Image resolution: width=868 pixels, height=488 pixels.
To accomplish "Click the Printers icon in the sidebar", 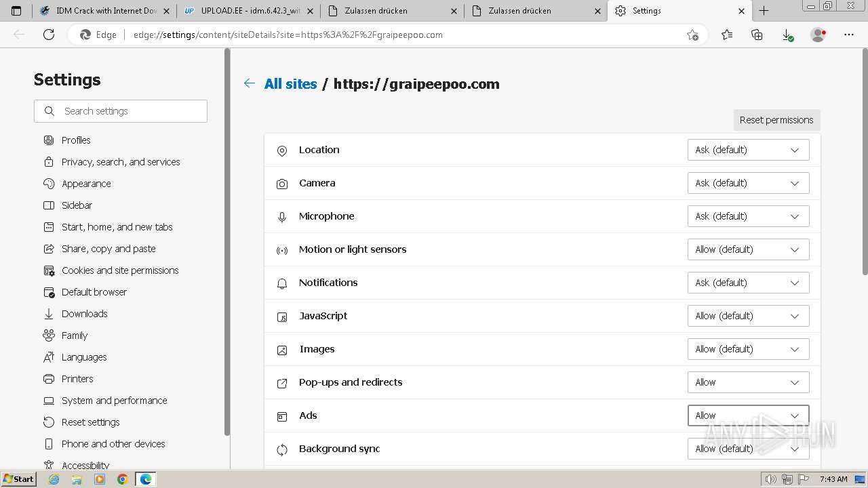I will click(49, 379).
